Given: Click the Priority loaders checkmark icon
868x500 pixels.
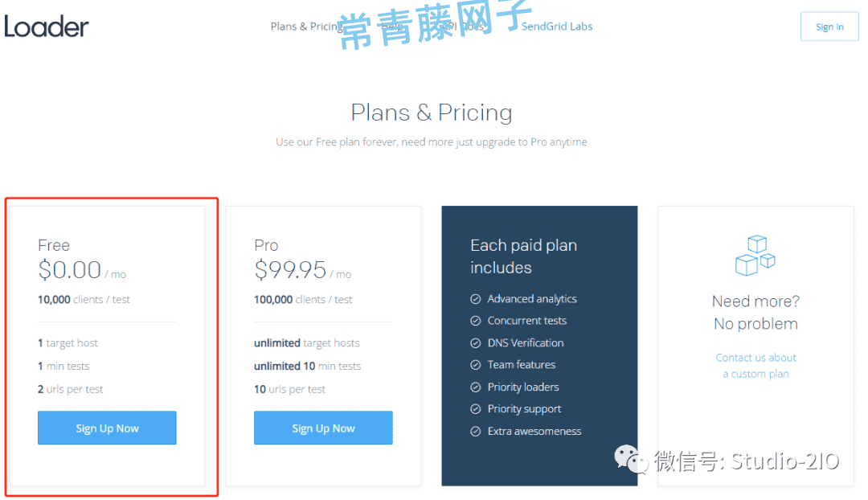Looking at the screenshot, I should [475, 387].
